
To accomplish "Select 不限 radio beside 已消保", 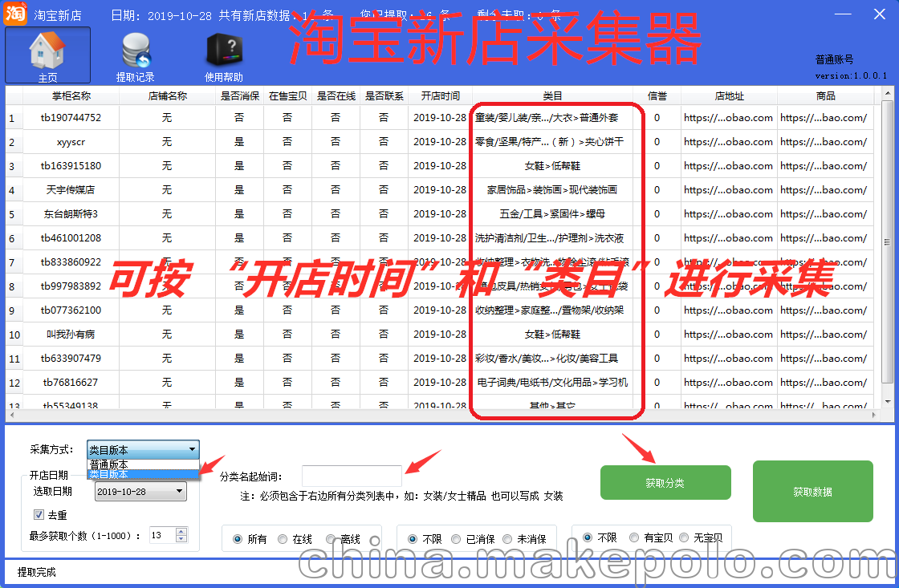I will point(413,539).
